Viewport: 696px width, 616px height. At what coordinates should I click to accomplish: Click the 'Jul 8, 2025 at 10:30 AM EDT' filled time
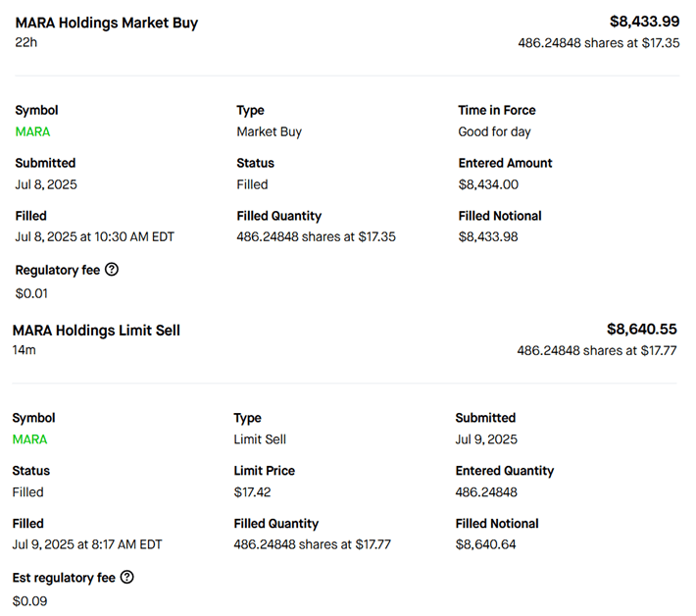point(94,236)
